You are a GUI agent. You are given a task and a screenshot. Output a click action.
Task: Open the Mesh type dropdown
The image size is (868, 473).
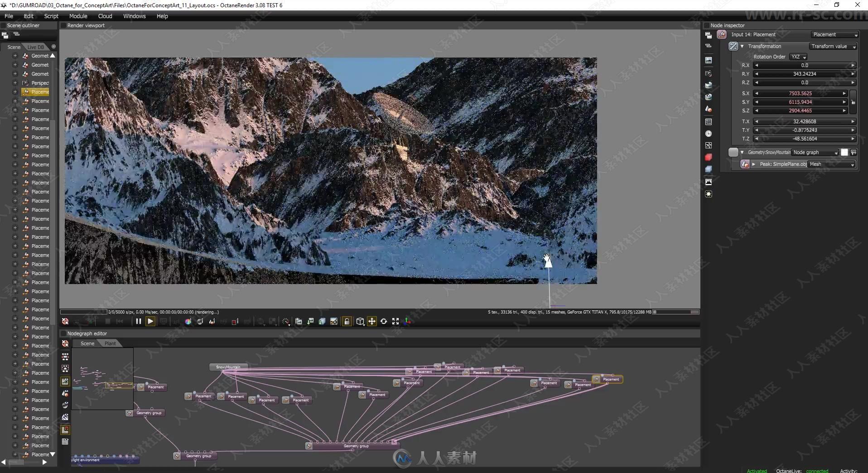point(832,164)
